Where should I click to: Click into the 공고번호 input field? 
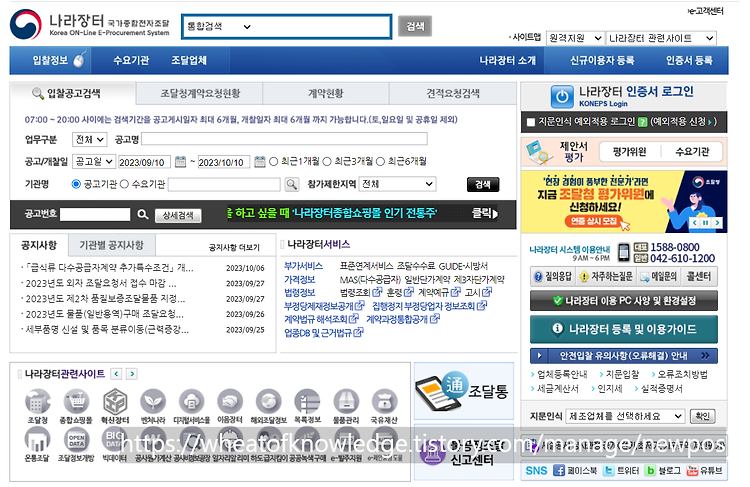tap(95, 214)
